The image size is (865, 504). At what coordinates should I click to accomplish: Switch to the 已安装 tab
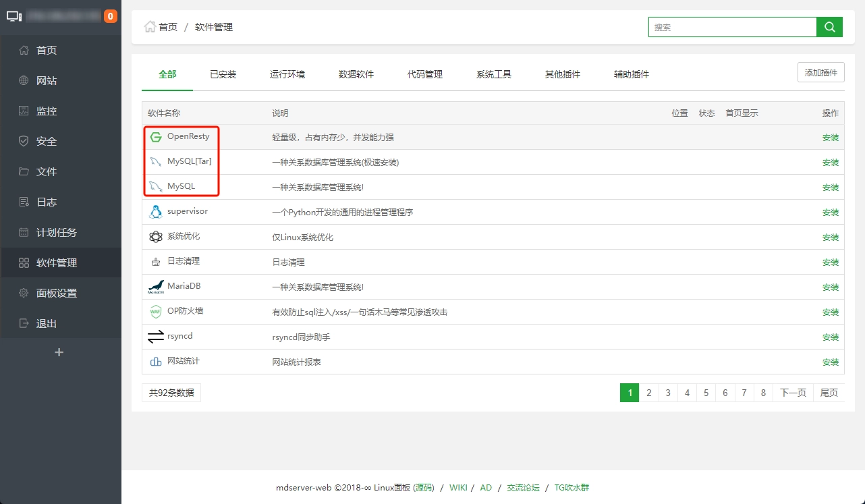pos(223,74)
